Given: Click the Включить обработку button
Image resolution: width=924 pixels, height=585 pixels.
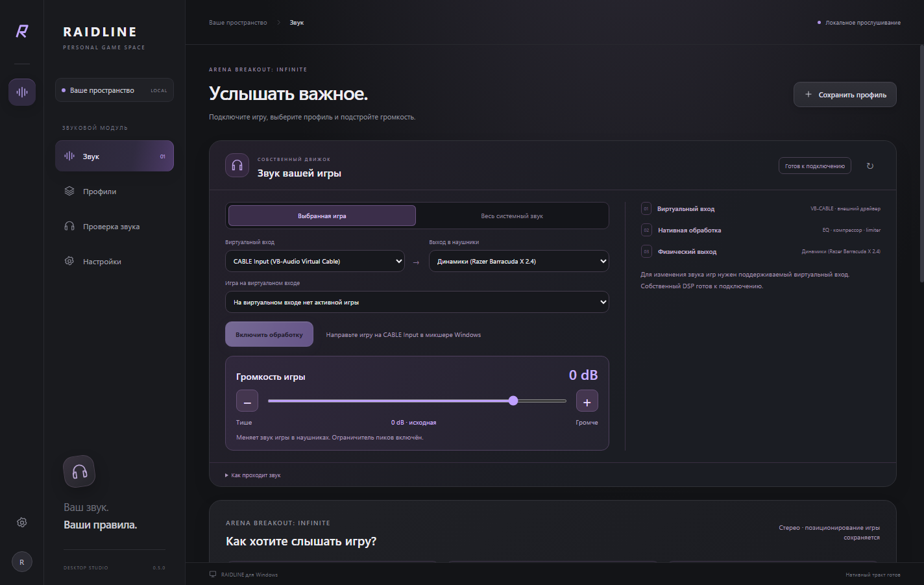Looking at the screenshot, I should coord(269,334).
